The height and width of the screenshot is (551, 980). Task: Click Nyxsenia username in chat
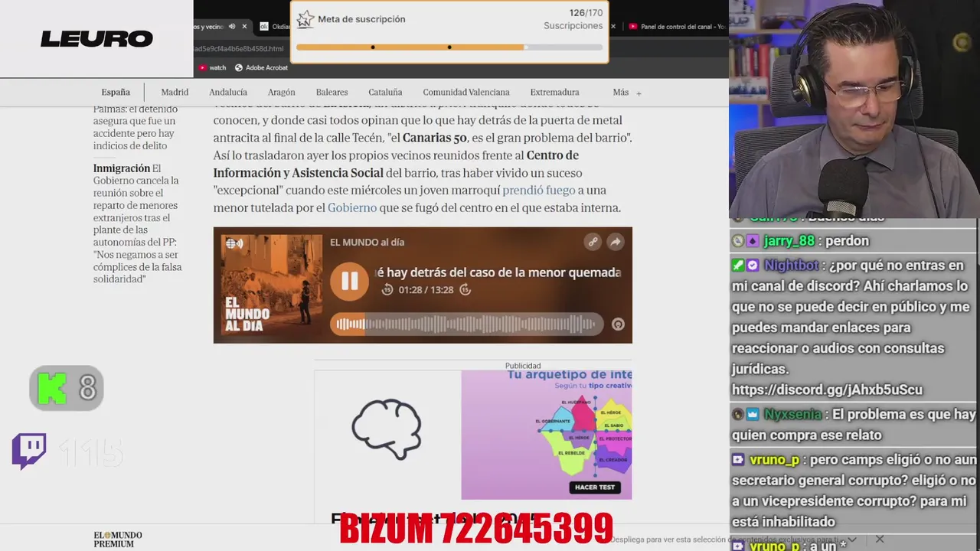coord(792,414)
